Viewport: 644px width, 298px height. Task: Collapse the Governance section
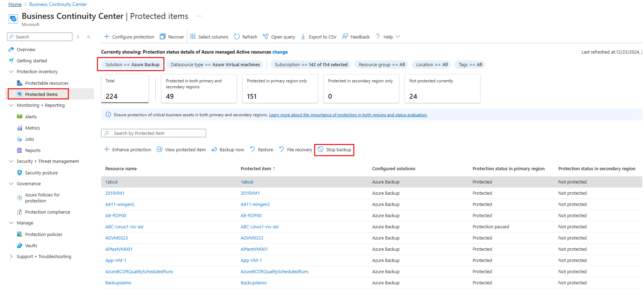11,184
